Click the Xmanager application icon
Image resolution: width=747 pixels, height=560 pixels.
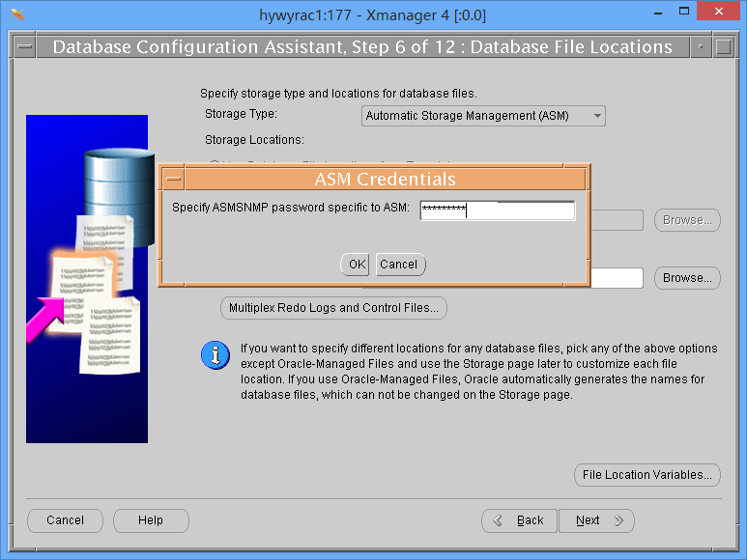(17, 14)
